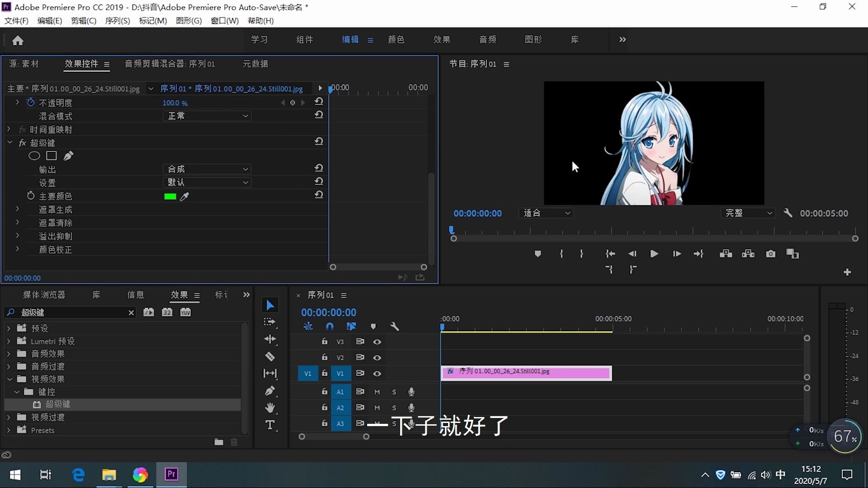Screen dimensions: 868x488
Task: Mute the A1 audio track
Action: click(377, 392)
